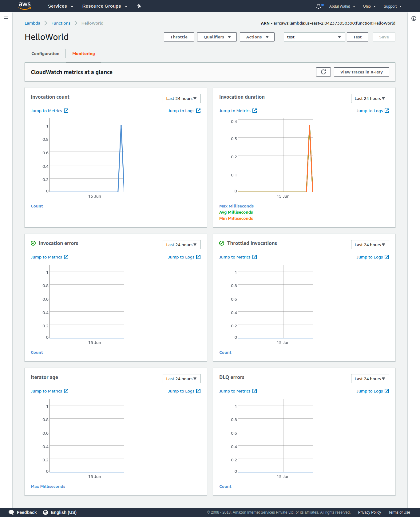Click the Feedback footer text
This screenshot has height=517, width=420.
point(27,512)
